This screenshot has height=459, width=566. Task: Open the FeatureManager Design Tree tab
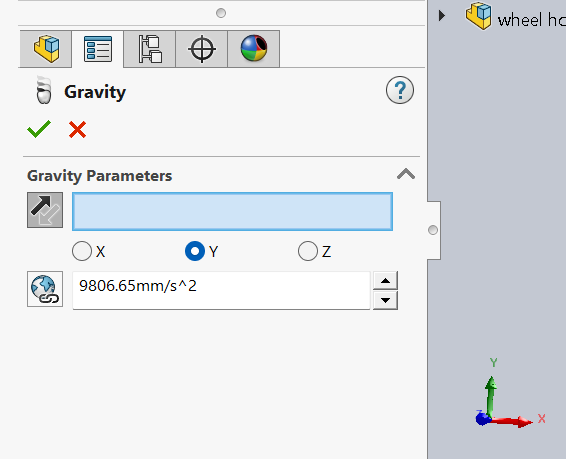coord(46,49)
